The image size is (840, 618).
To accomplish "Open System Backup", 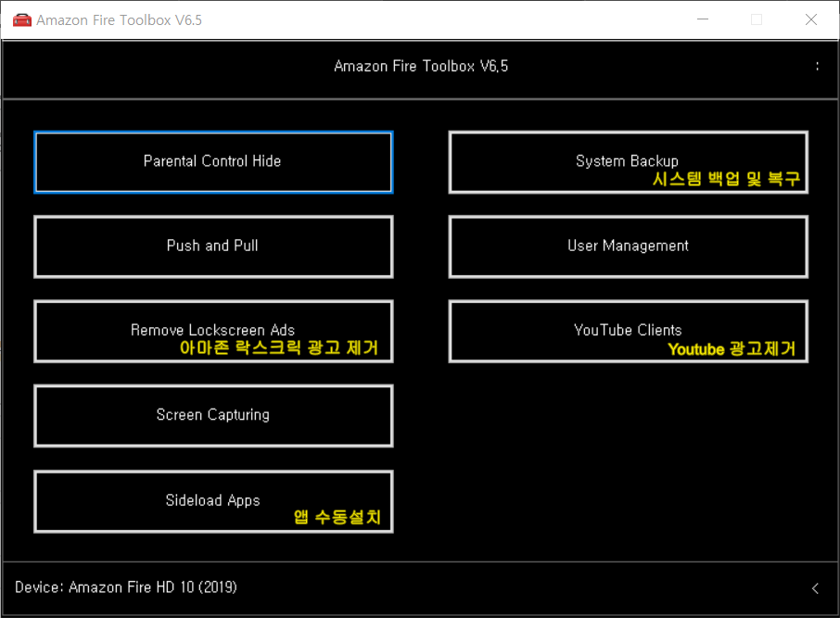I will (628, 162).
